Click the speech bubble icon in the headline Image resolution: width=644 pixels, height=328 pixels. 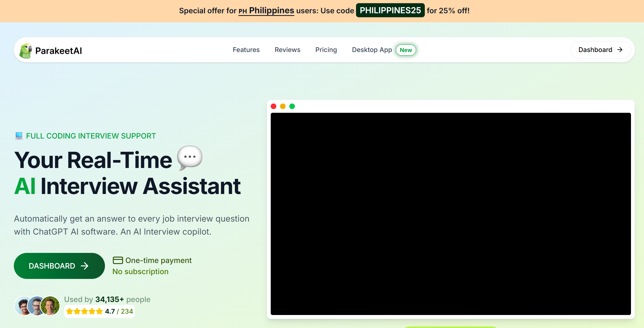coord(190,158)
